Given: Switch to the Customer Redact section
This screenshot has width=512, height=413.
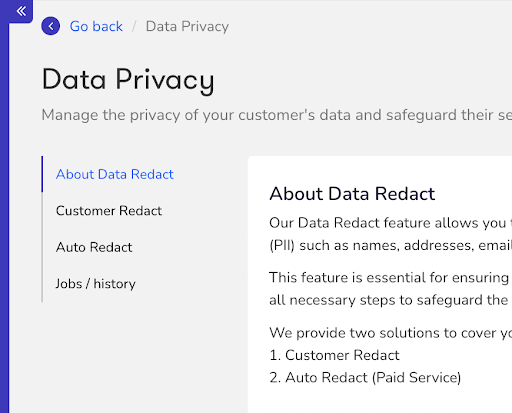Looking at the screenshot, I should [109, 211].
